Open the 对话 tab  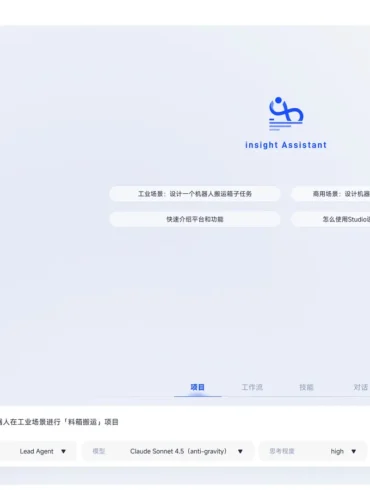[361, 387]
